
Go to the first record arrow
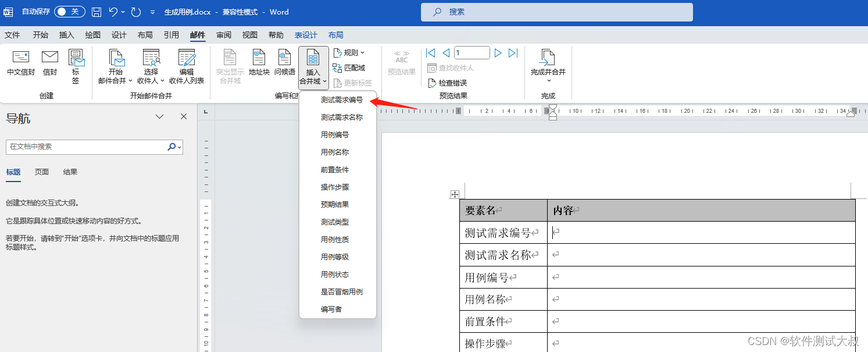pyautogui.click(x=431, y=53)
